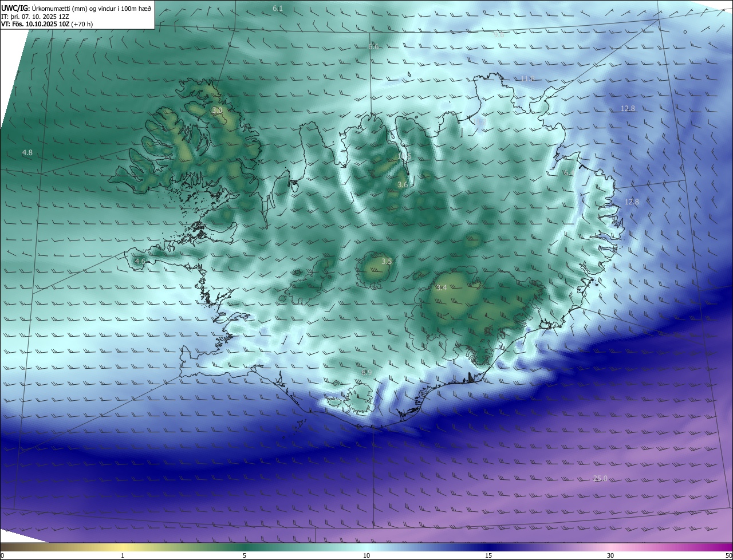Click the 11.8 value label
The image size is (733, 560).
[x=527, y=78]
